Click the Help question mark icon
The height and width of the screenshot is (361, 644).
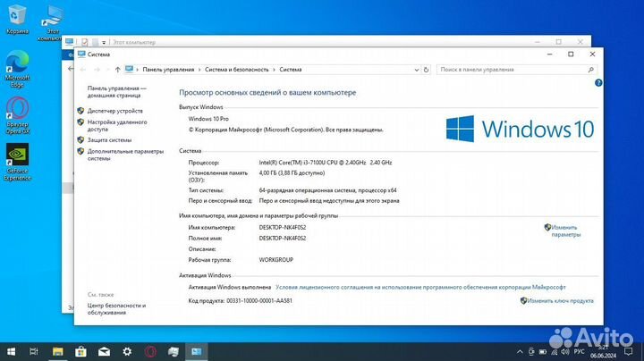(x=598, y=83)
